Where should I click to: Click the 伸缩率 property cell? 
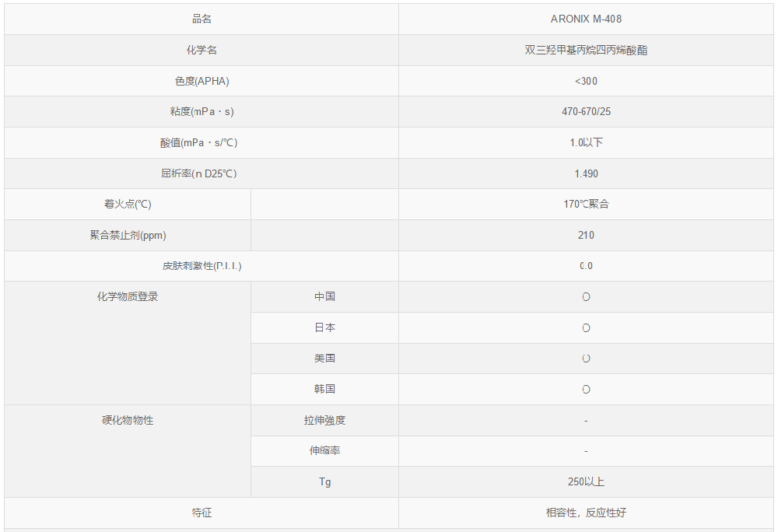tap(325, 451)
